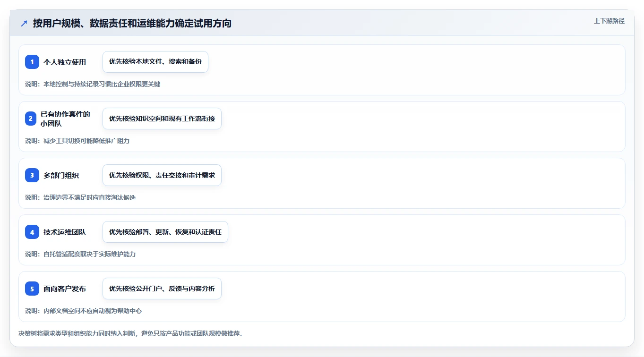Select the 上下游路径 label in header
This screenshot has width=644, height=357.
(609, 21)
